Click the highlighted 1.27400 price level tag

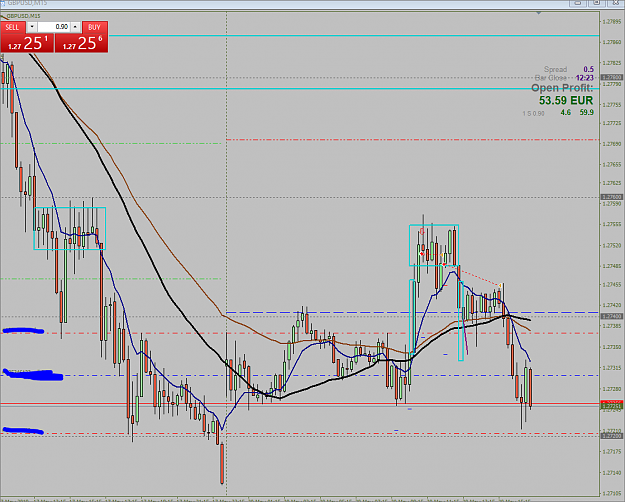coord(611,316)
